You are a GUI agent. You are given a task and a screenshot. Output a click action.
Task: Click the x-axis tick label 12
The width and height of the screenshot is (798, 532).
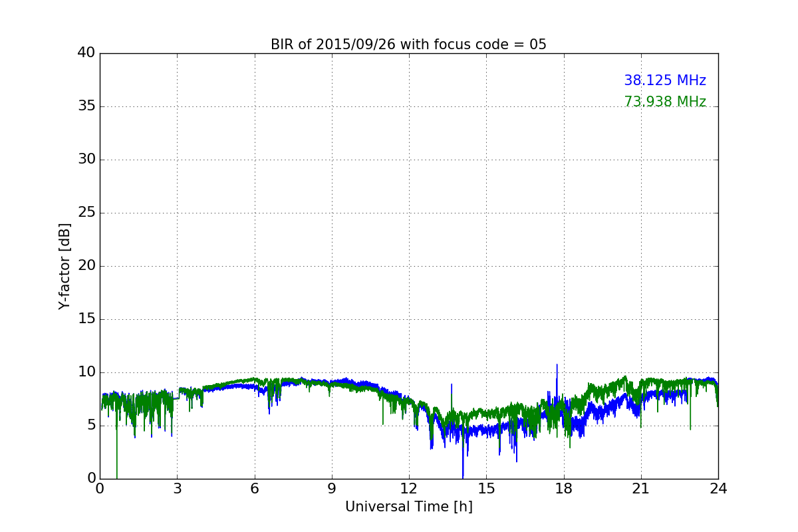point(409,489)
